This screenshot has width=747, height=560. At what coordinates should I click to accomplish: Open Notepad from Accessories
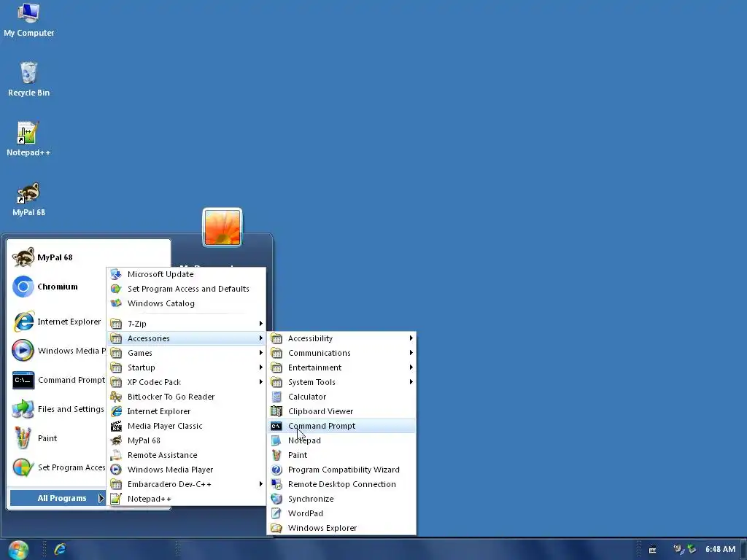(341, 440)
